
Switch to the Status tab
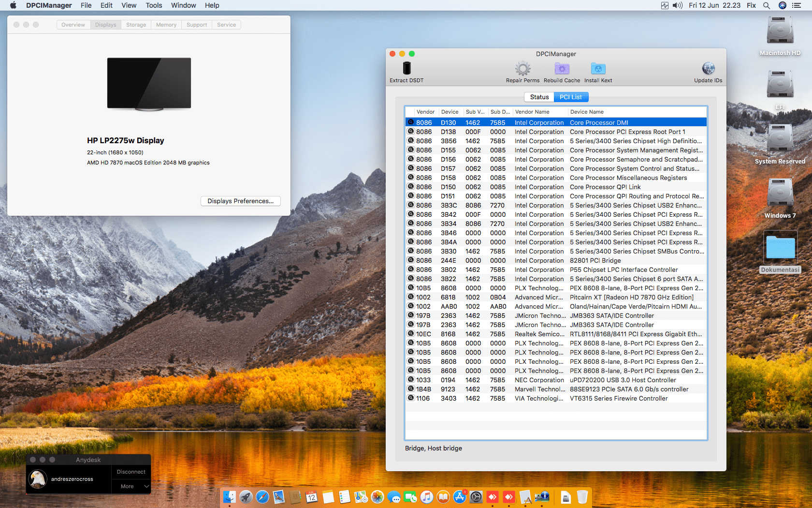tap(539, 97)
